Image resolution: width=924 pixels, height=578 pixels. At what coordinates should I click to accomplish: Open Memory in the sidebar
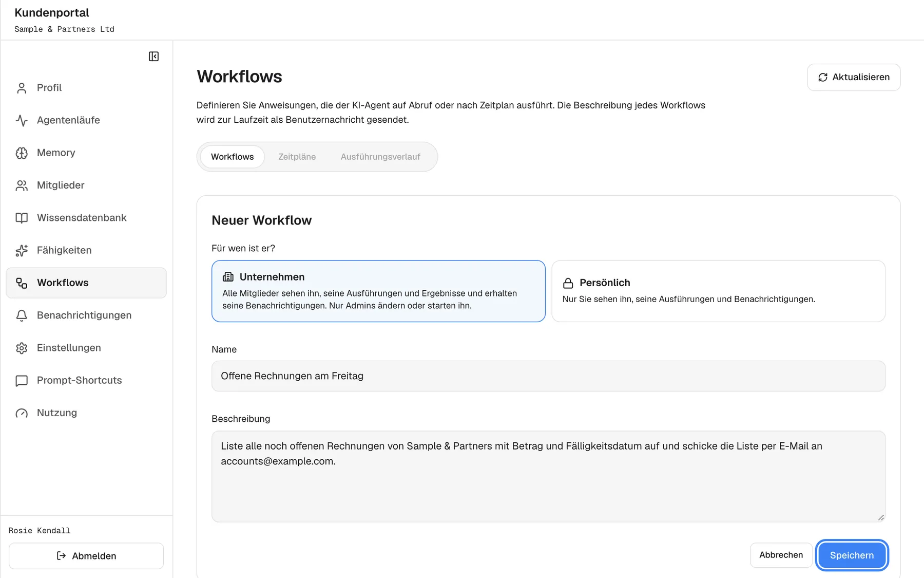pos(86,153)
